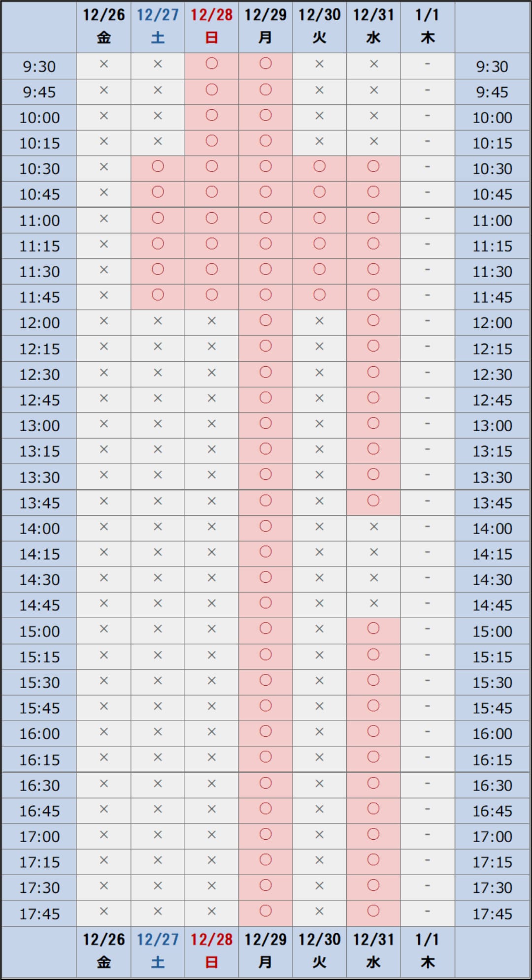The height and width of the screenshot is (980, 532).
Task: Choose the 17:45 open slot on 12/29
Action: click(x=266, y=911)
